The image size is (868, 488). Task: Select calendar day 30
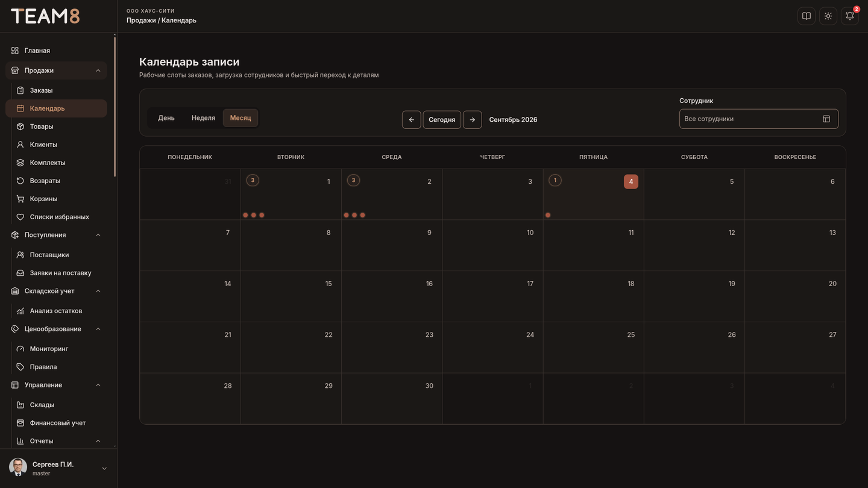pyautogui.click(x=392, y=398)
